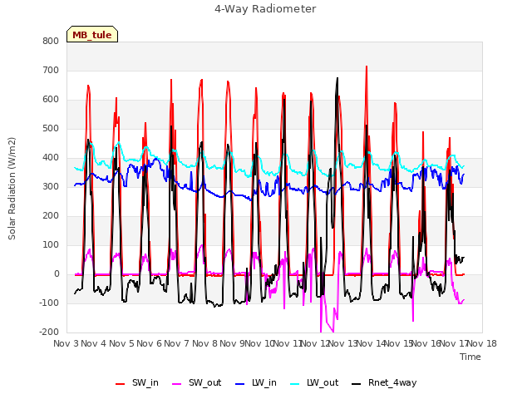Toggle the LW_out legend entry
Screen dimensions: 532x399
tap(314, 382)
